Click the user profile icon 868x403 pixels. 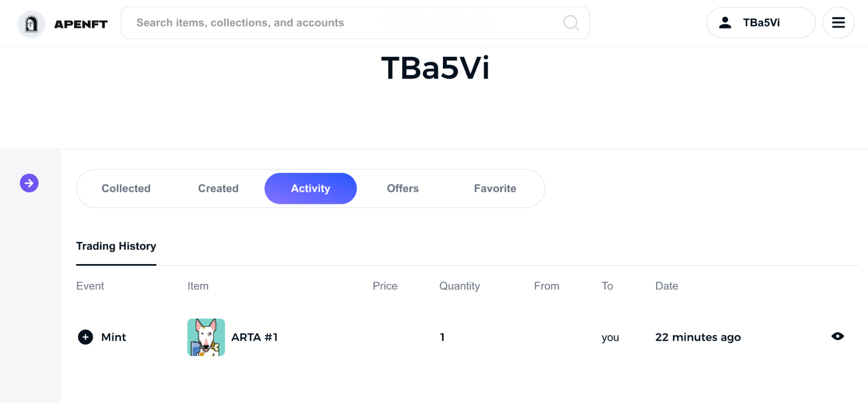point(725,23)
